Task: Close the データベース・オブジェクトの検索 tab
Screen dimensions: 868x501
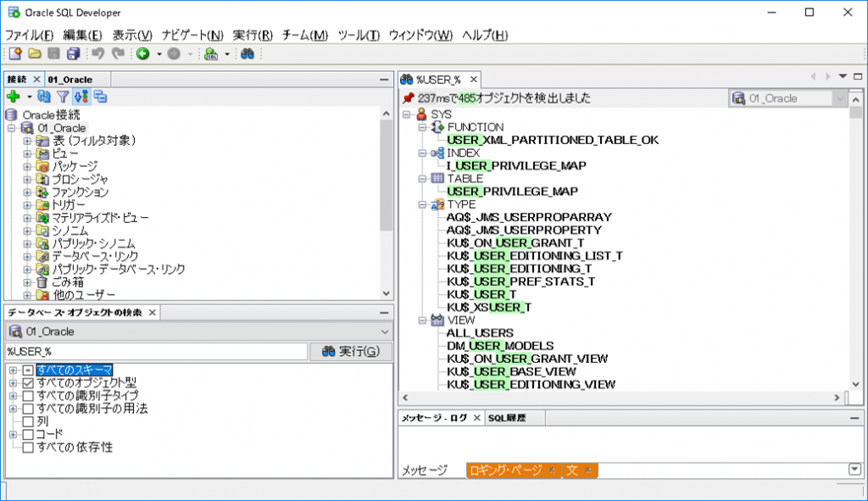Action: (153, 313)
